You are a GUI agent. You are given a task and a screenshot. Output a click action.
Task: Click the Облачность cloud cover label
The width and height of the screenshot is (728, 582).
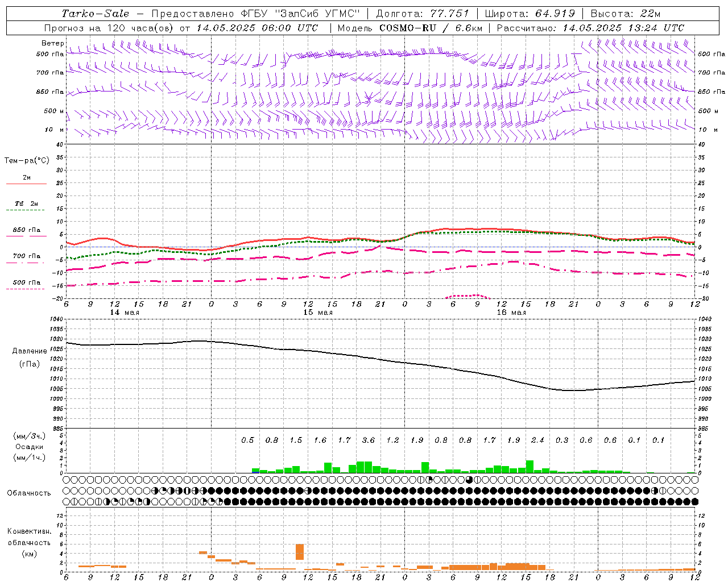click(x=28, y=493)
